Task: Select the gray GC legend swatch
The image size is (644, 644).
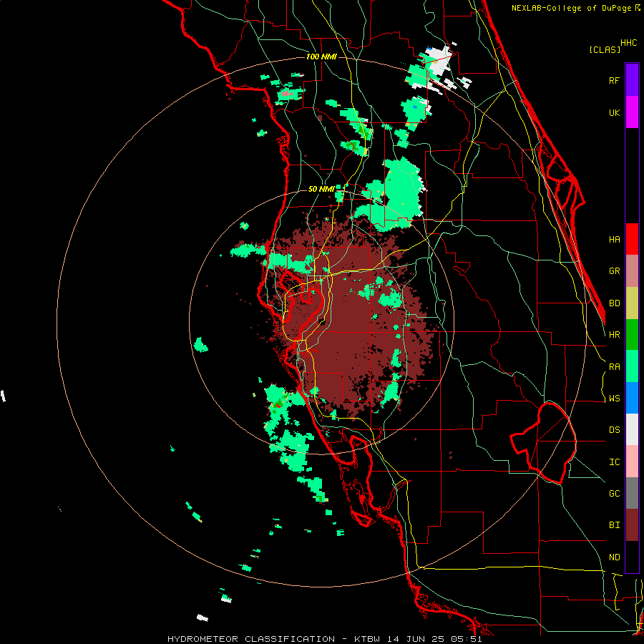Action: [x=632, y=493]
